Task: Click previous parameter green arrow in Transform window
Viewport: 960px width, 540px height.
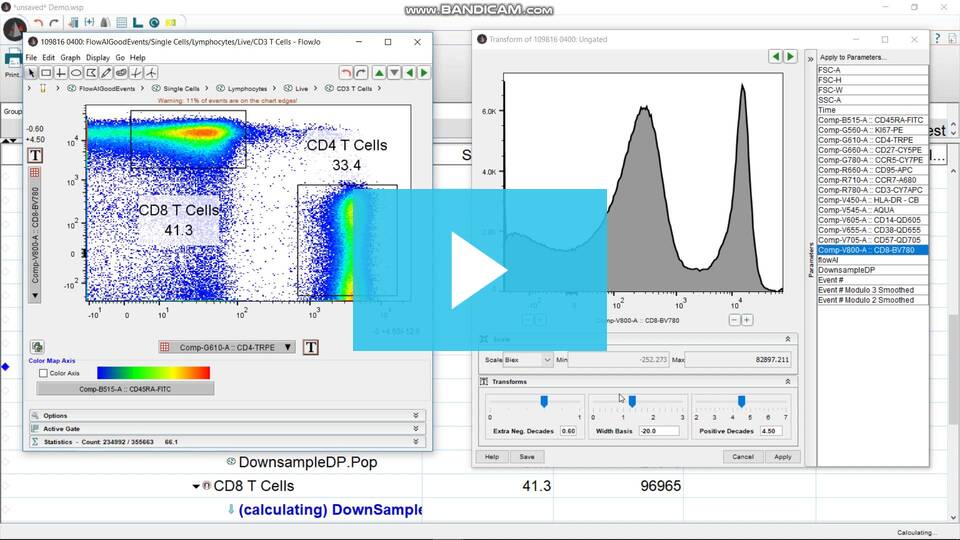Action: click(776, 56)
